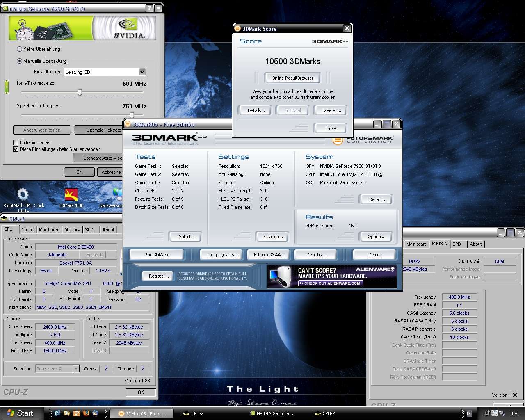Image resolution: width=525 pixels, height=420 pixels.
Task: Click the first blue quick launch icon
Action: (57, 413)
